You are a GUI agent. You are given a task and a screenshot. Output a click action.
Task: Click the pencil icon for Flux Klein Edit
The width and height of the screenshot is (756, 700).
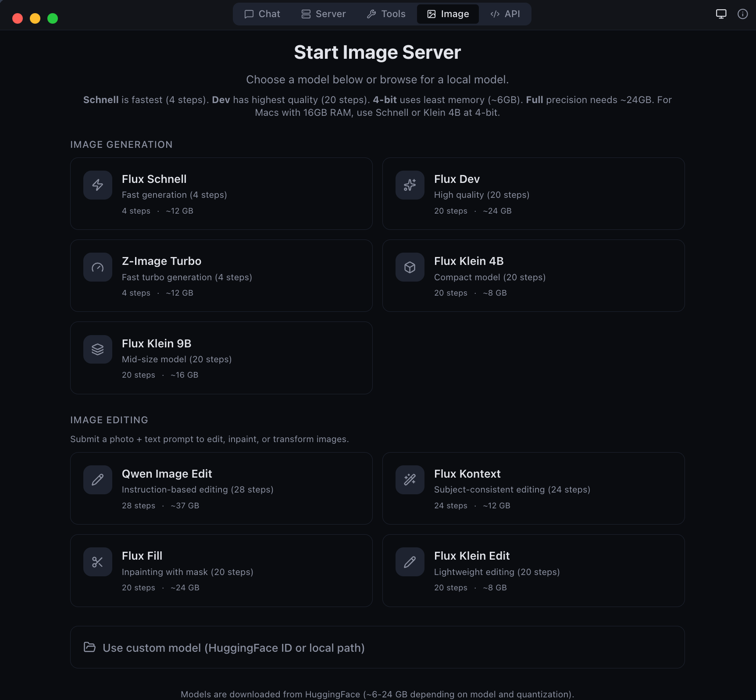pos(410,562)
